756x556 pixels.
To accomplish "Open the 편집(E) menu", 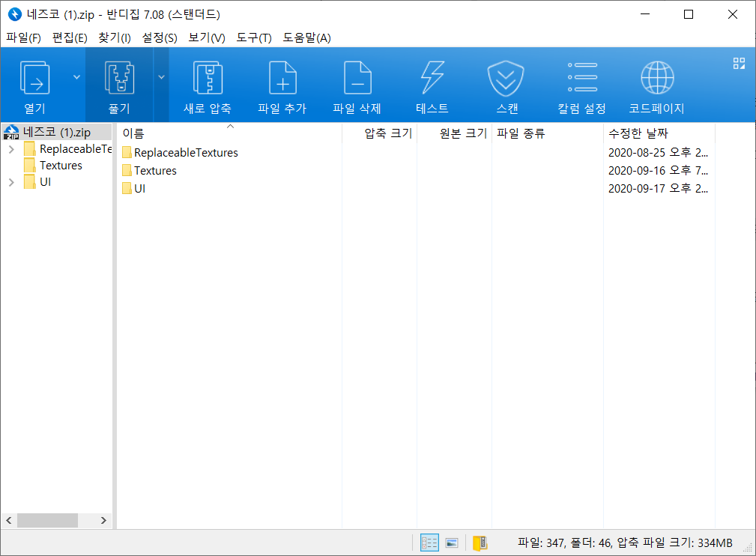I will pos(70,37).
